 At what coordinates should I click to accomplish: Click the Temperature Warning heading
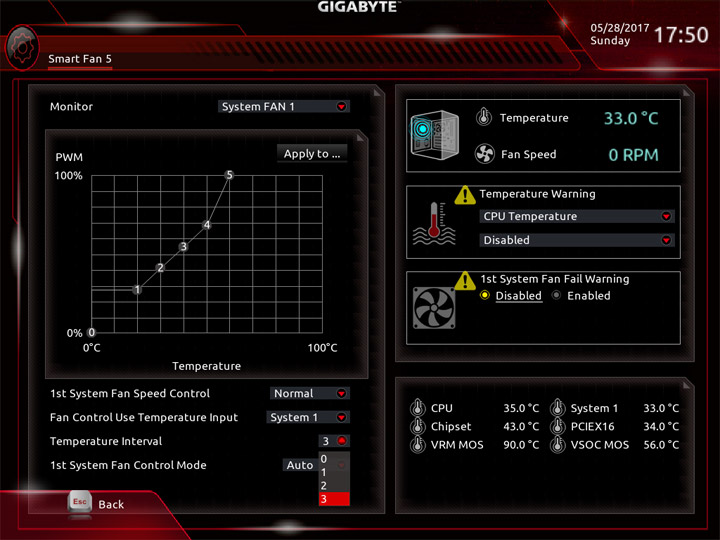point(537,194)
